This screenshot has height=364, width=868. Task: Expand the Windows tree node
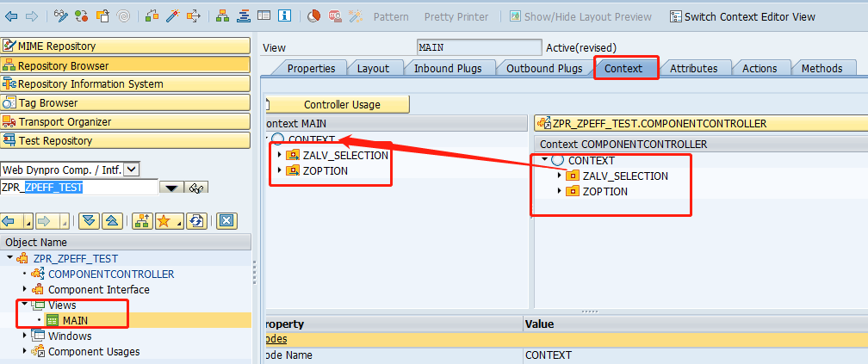click(x=24, y=336)
